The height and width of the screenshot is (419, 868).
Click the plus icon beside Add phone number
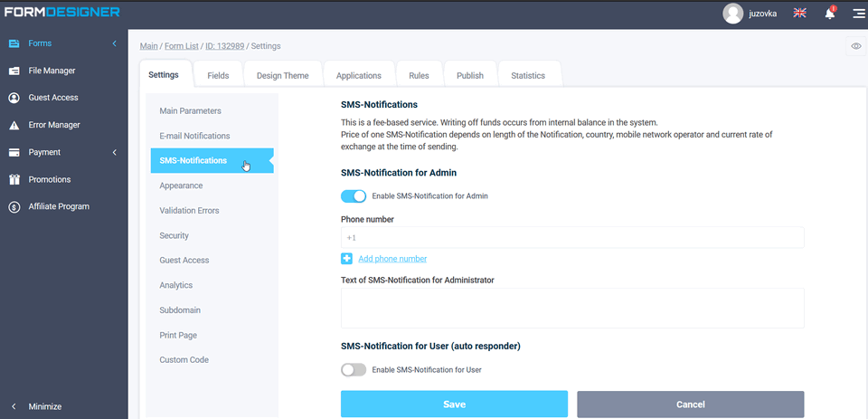pos(346,259)
